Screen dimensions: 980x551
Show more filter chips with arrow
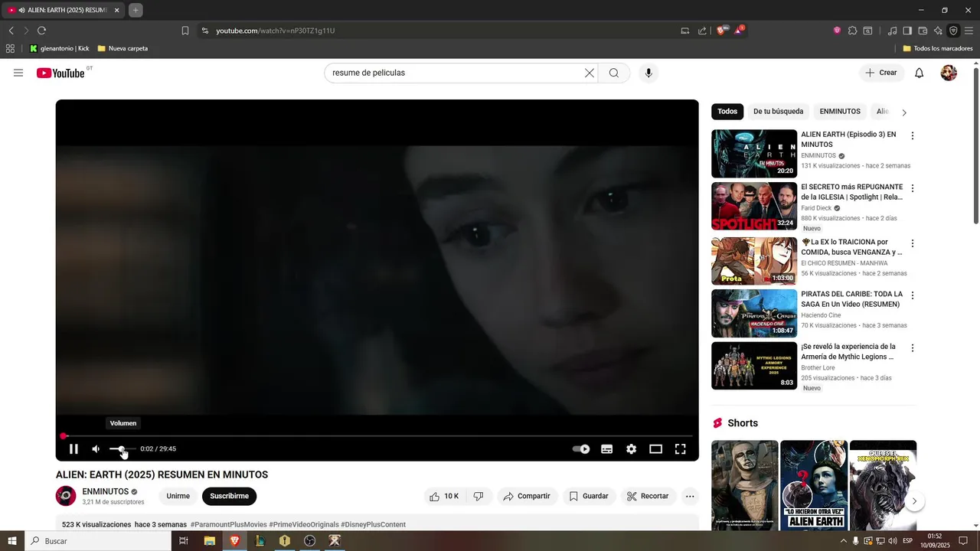tap(904, 112)
